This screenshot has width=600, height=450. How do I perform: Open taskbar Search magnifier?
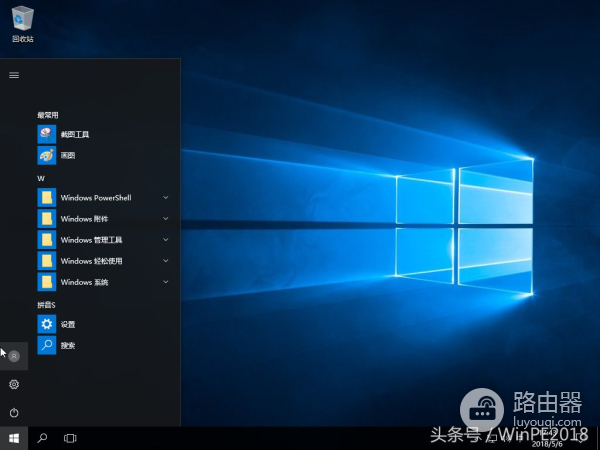(42, 438)
